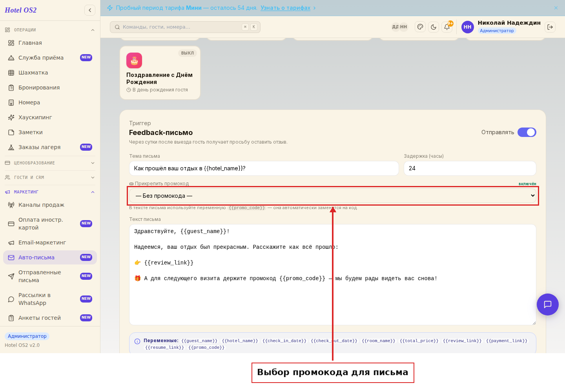Open the promo code dropdown

tap(333, 196)
